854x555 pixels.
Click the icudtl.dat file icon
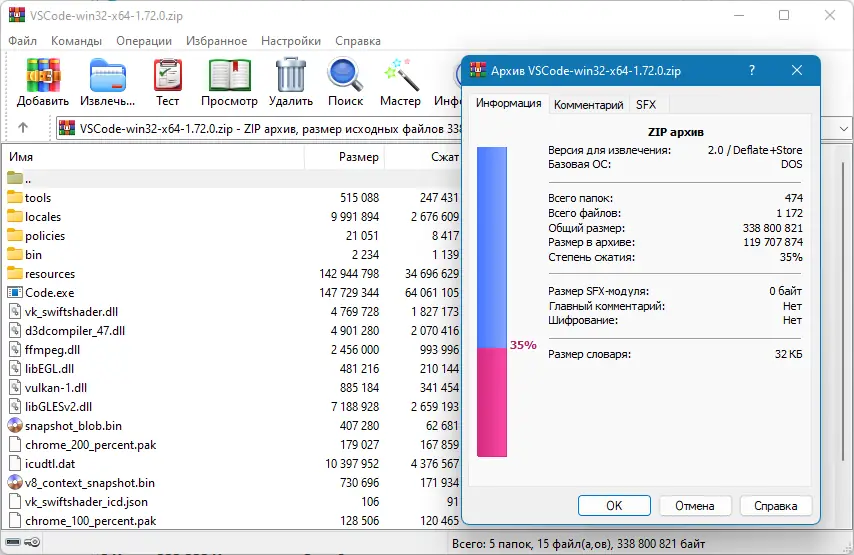tap(15, 463)
